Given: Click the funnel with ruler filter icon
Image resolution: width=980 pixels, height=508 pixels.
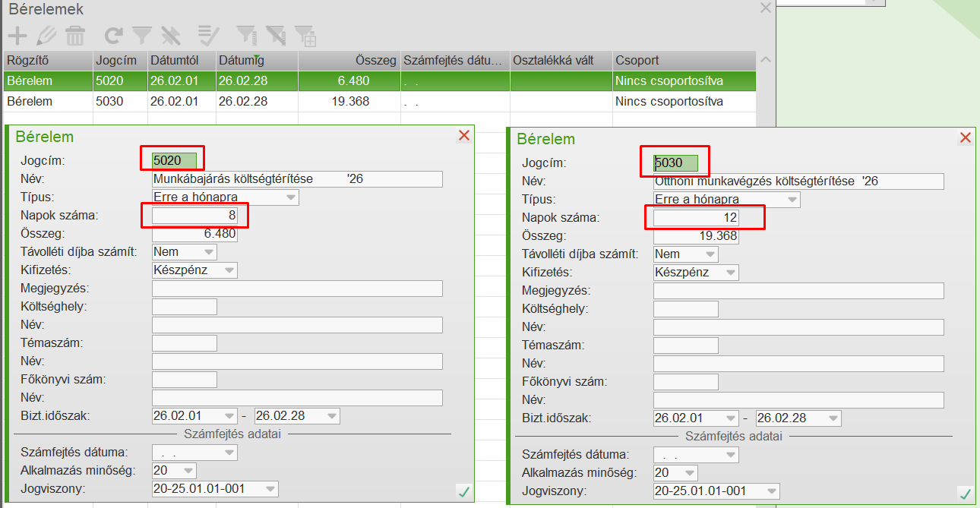Looking at the screenshot, I should point(247,35).
